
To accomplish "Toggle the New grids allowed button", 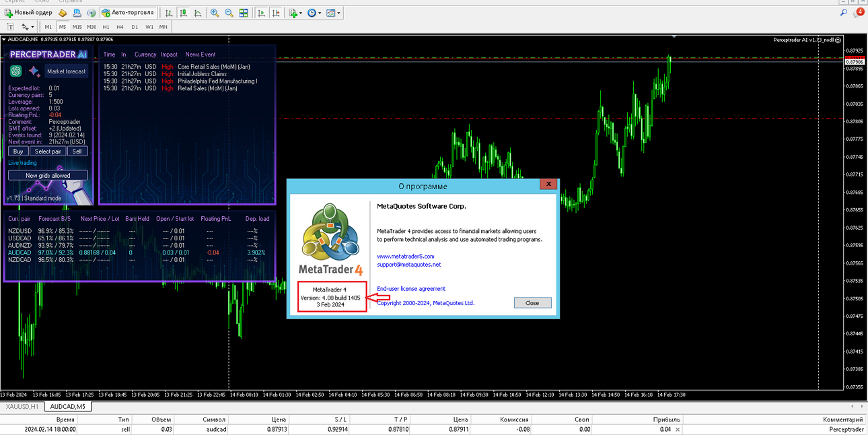I will [x=48, y=175].
